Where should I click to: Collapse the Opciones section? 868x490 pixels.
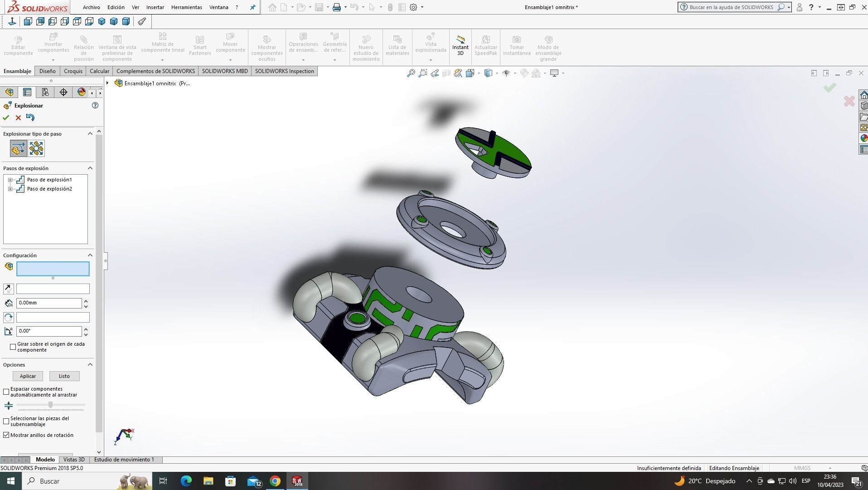tap(90, 364)
